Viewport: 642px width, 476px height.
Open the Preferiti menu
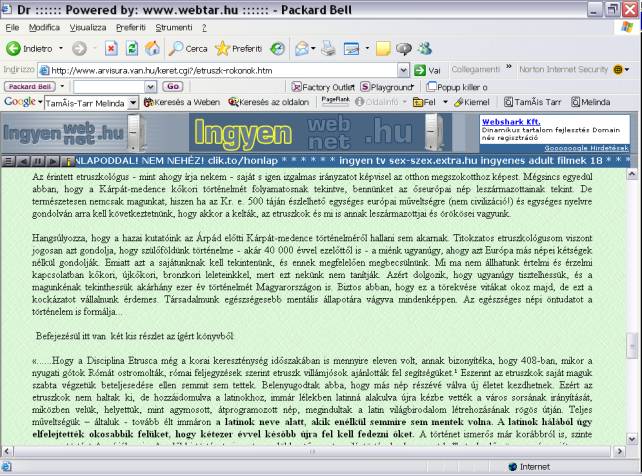coord(131,27)
